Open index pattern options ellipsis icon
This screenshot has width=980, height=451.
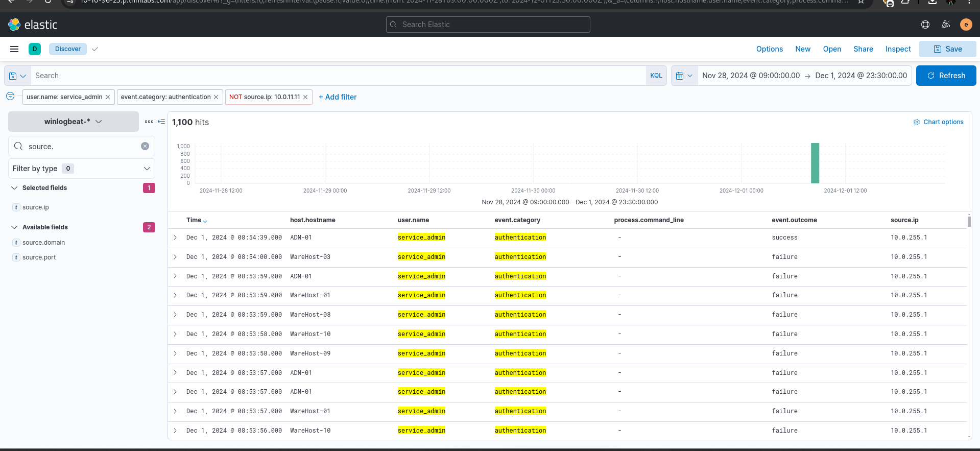(149, 122)
